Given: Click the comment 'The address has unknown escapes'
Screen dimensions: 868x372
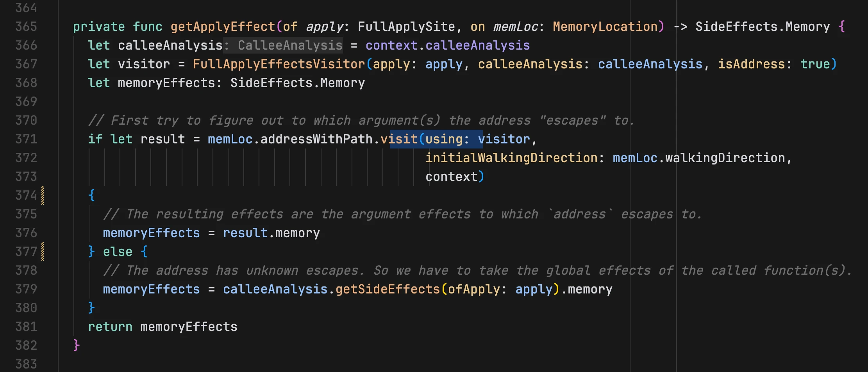Looking at the screenshot, I should point(478,270).
